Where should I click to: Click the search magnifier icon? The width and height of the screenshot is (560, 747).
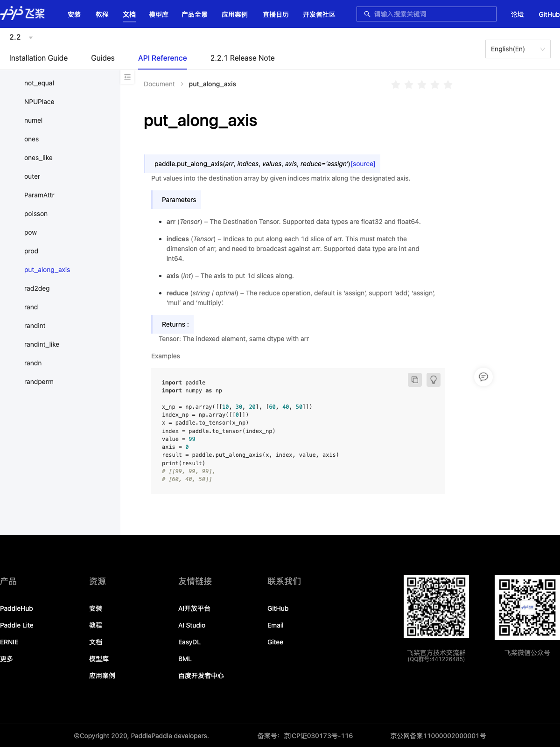pos(367,14)
